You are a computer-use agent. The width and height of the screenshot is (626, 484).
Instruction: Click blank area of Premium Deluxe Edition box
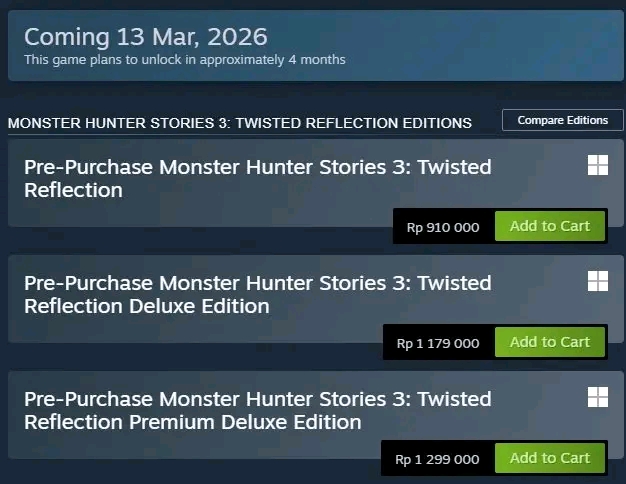pos(200,448)
